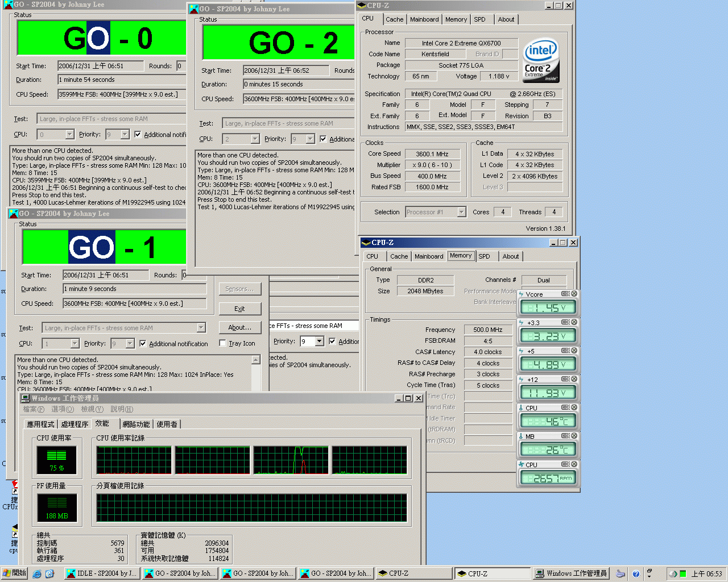Switch to IDLE - SP2004 taskbar button
Image resolution: width=728 pixels, height=582 pixels.
[x=102, y=573]
